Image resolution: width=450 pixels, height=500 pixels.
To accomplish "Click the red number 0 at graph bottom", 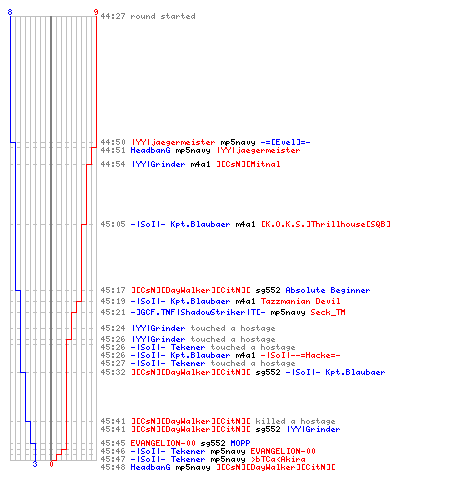I will pyautogui.click(x=51, y=464).
